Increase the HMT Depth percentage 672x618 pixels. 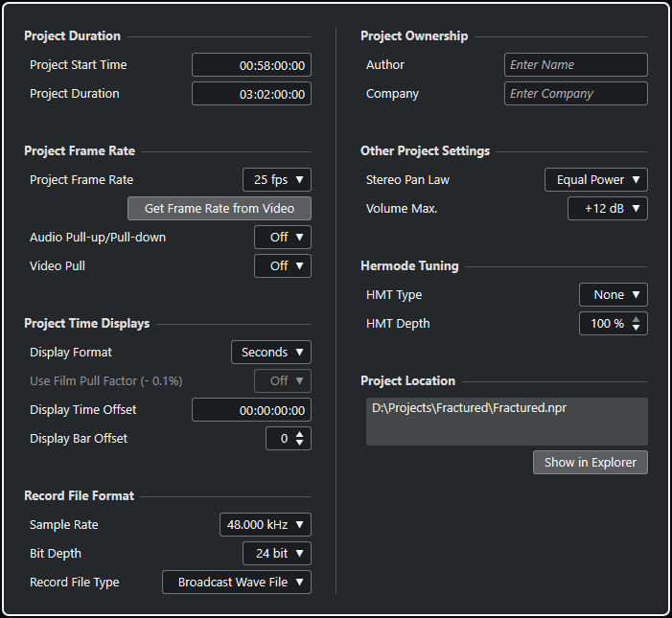[637, 319]
